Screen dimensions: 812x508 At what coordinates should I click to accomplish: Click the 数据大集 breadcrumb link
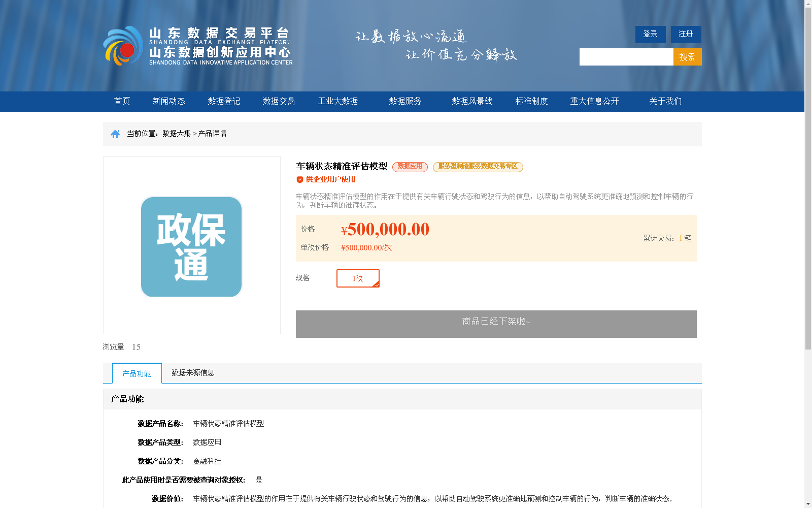177,134
